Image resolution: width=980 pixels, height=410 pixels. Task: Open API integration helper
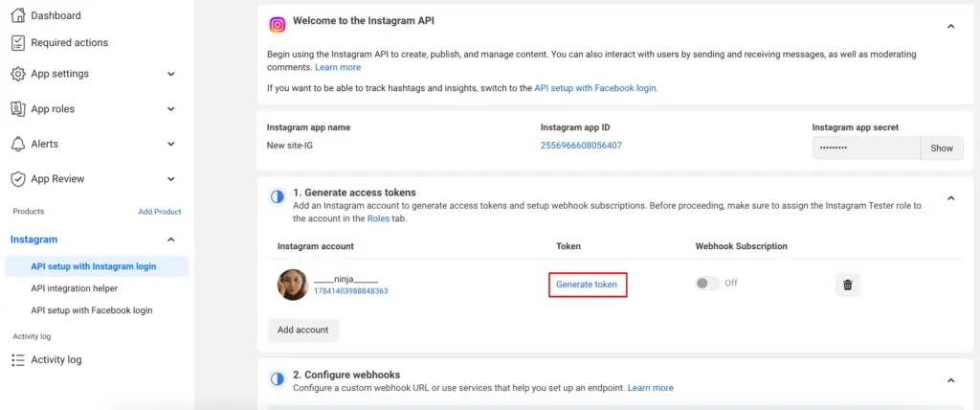[75, 288]
